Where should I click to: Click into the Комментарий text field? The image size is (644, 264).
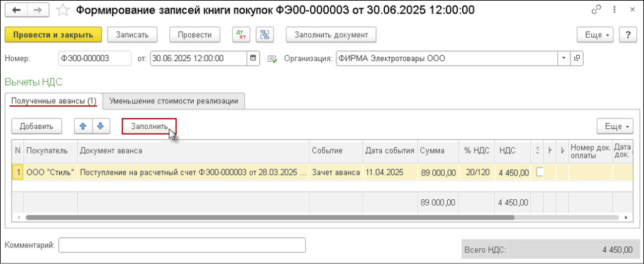[182, 244]
